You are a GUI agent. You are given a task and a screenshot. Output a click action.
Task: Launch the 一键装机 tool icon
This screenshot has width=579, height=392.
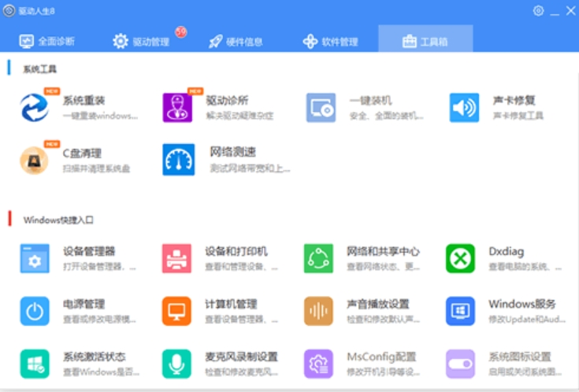tap(321, 107)
